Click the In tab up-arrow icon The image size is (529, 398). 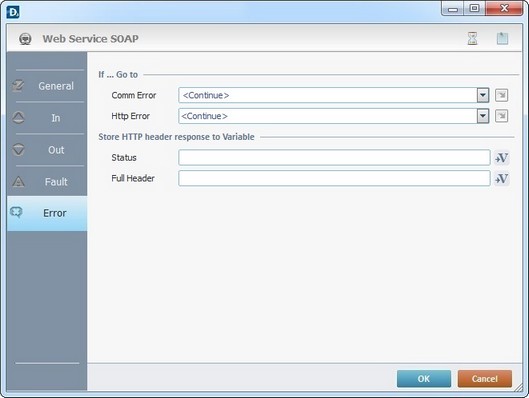(18, 117)
